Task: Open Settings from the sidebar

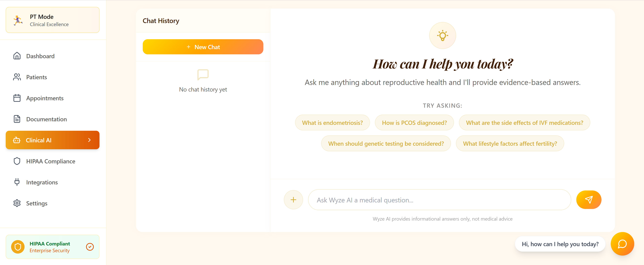Action: (x=37, y=203)
